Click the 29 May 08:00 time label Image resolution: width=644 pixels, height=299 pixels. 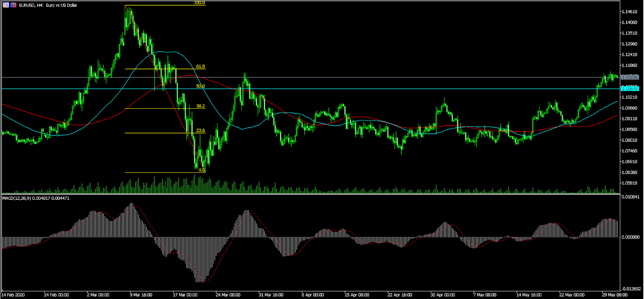pos(615,295)
